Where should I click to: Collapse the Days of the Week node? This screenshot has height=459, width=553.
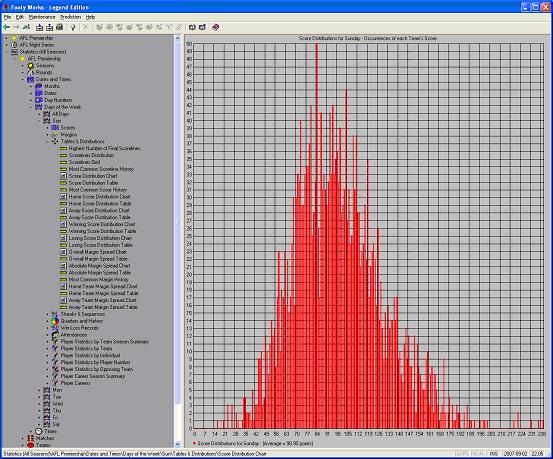click(31, 107)
